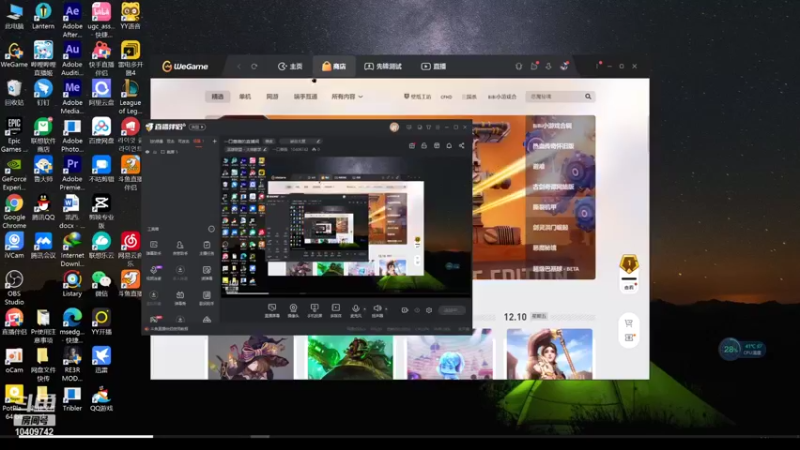Viewport: 800px width, 450px height.
Task: Select the Lantern desktop icon
Action: (x=43, y=16)
